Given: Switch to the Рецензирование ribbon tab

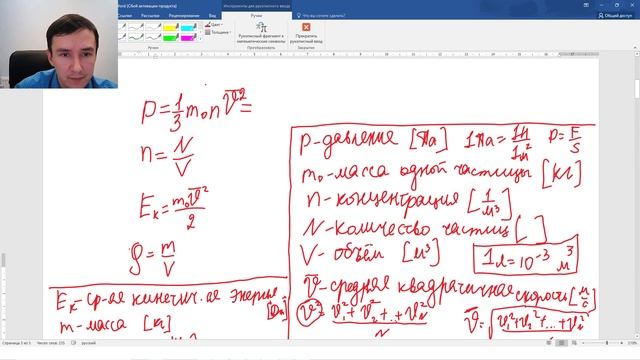Looking at the screenshot, I should pos(184,16).
